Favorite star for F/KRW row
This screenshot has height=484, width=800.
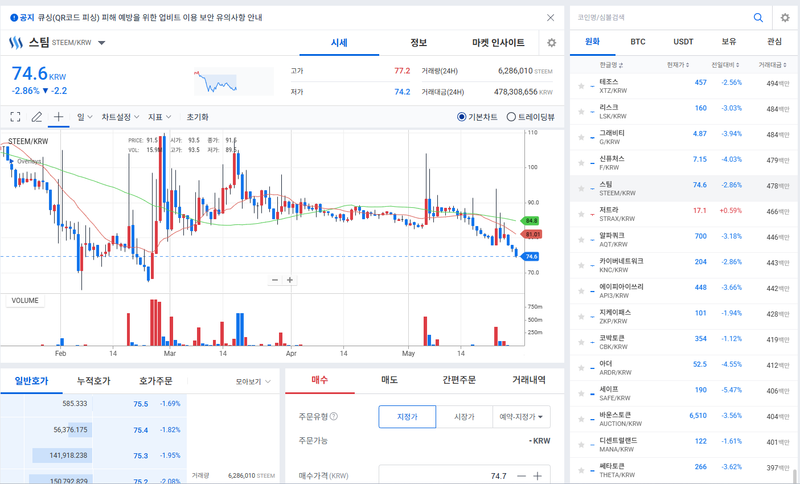[581, 163]
